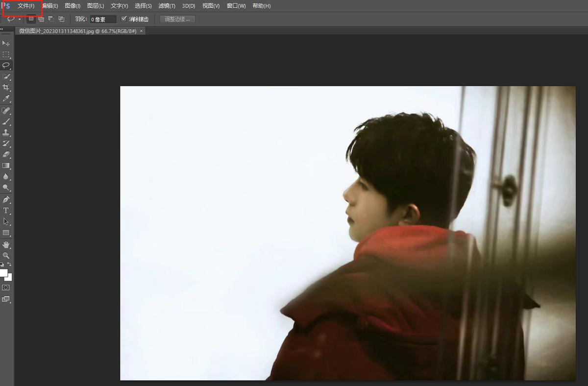
Task: Select the Rectangular Marquee tool
Action: 6,54
